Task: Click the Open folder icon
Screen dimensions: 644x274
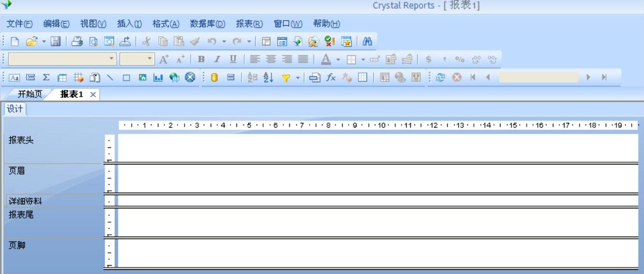Action: (x=31, y=42)
